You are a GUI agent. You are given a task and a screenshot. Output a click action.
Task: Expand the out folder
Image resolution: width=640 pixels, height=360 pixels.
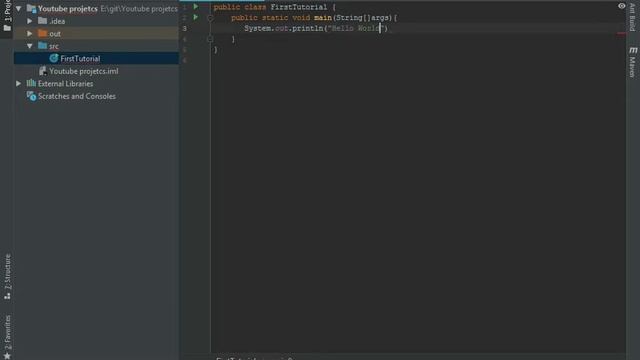pos(30,33)
